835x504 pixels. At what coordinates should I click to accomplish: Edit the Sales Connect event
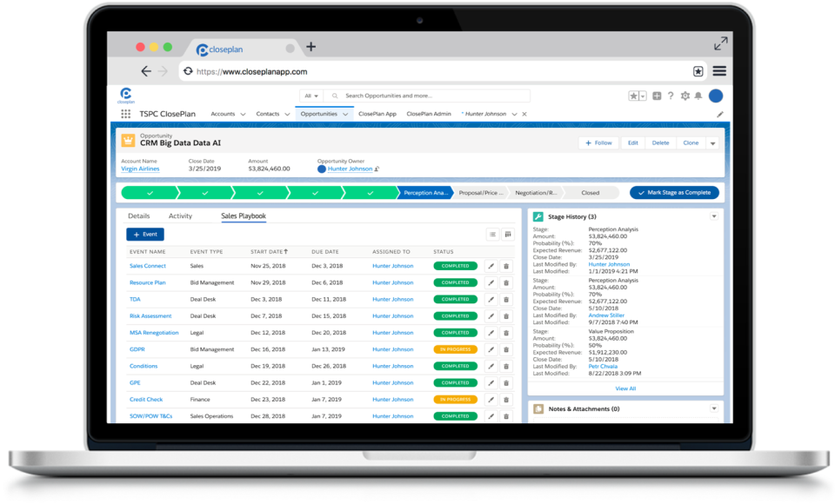pyautogui.click(x=491, y=266)
